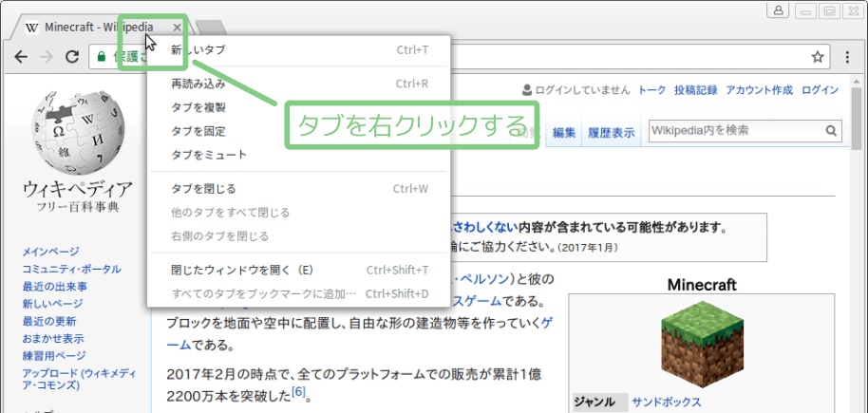Screen dimensions: 868x413
Task: Click the ログイン link
Action: (x=820, y=90)
